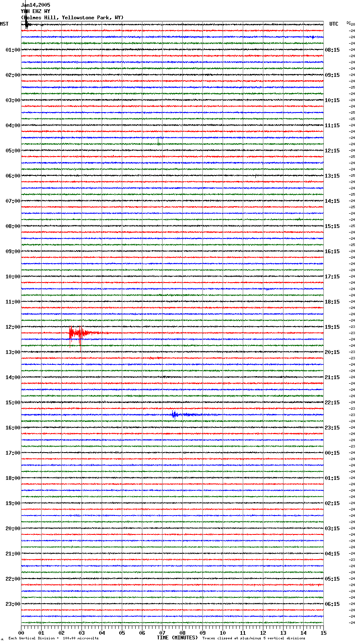
Task: Click the DC offset column header
Action: pyautogui.click(x=349, y=23)
